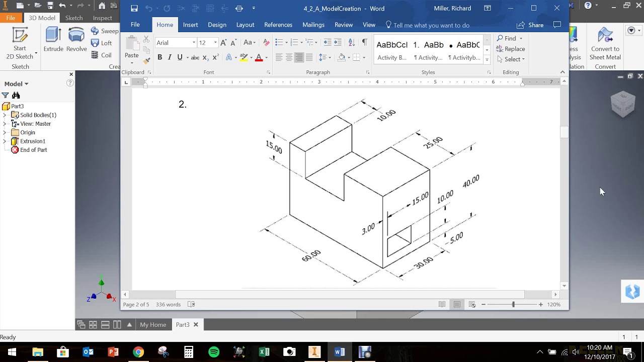Click the Share button in Word
This screenshot has height=362, width=644.
[530, 25]
